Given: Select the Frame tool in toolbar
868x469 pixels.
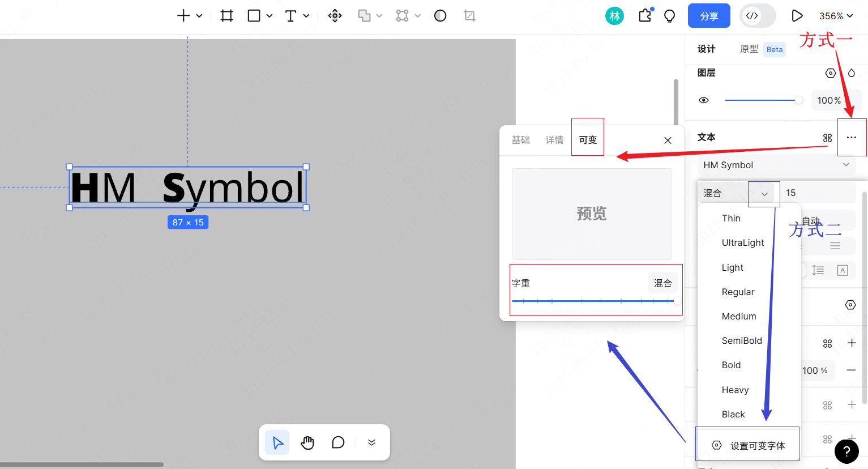Looking at the screenshot, I should coord(226,16).
